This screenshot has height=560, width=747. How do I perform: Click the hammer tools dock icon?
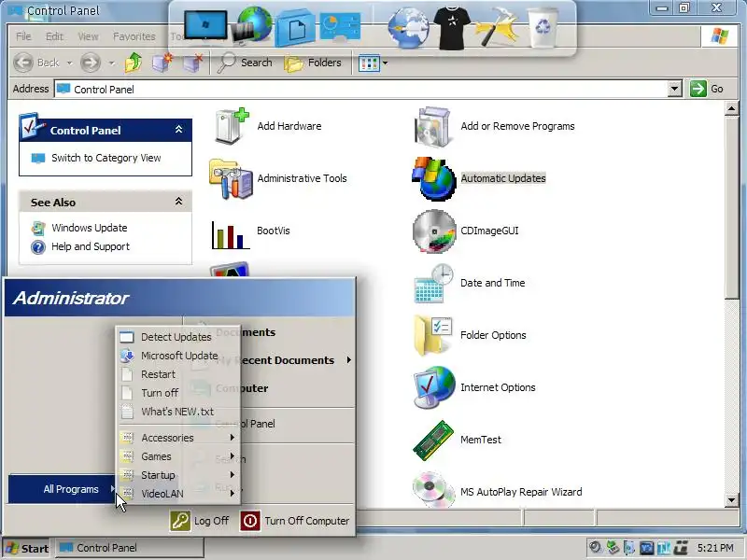pos(497,26)
